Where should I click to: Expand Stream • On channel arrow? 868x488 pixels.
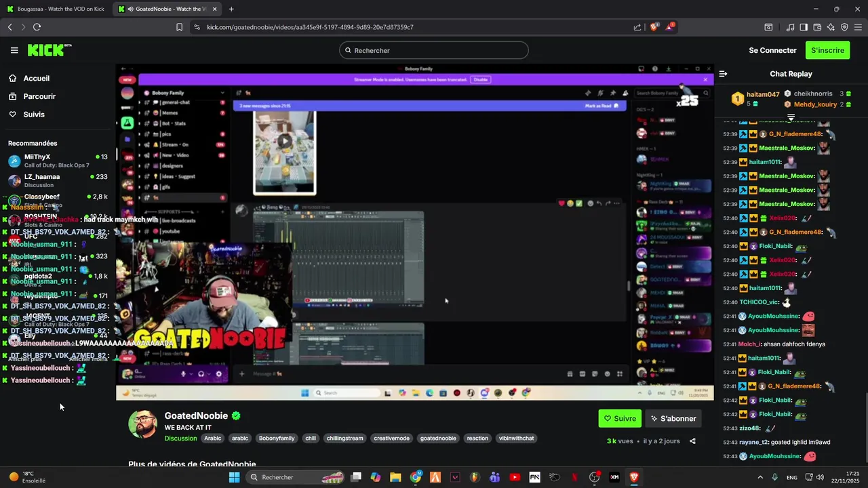pos(140,144)
